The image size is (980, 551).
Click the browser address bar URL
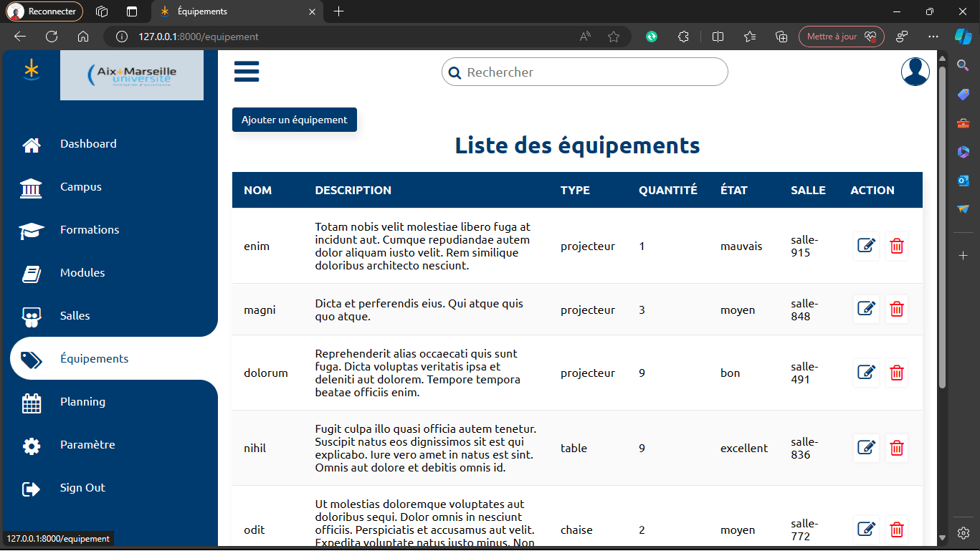[199, 37]
